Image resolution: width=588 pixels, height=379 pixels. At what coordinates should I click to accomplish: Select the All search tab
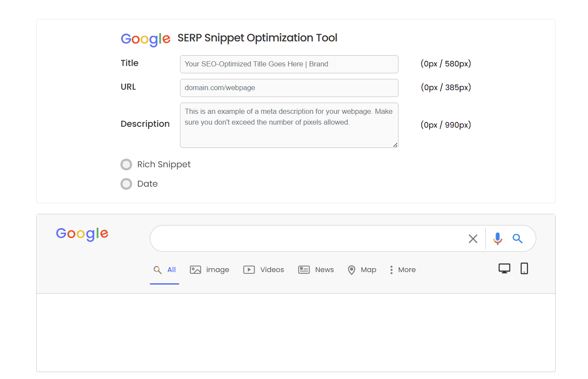pos(164,270)
